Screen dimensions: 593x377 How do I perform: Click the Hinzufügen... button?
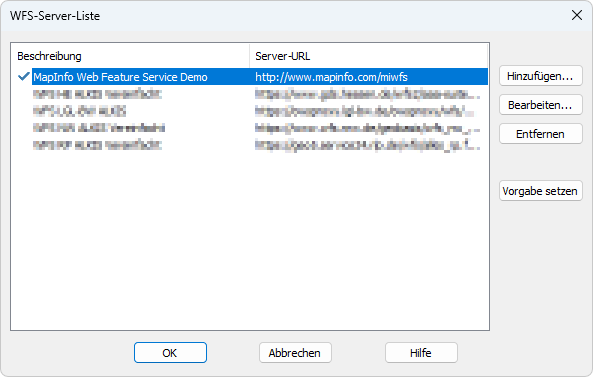click(x=540, y=76)
